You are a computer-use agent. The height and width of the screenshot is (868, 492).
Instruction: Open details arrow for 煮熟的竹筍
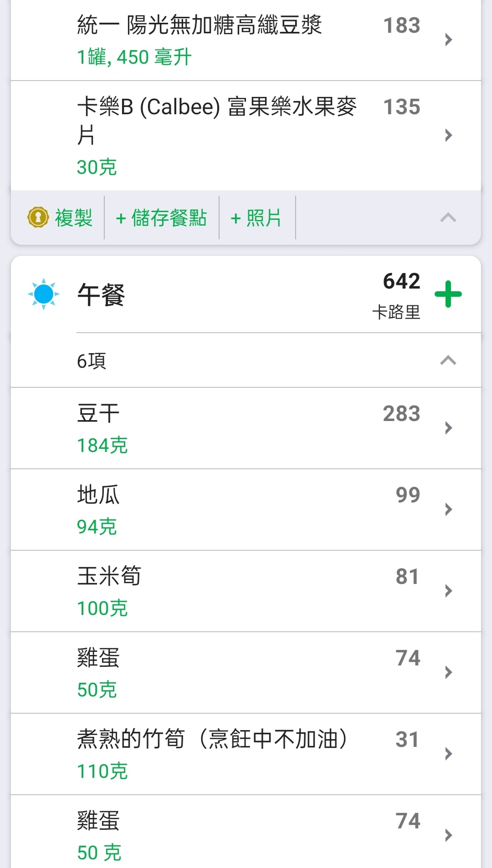(448, 754)
